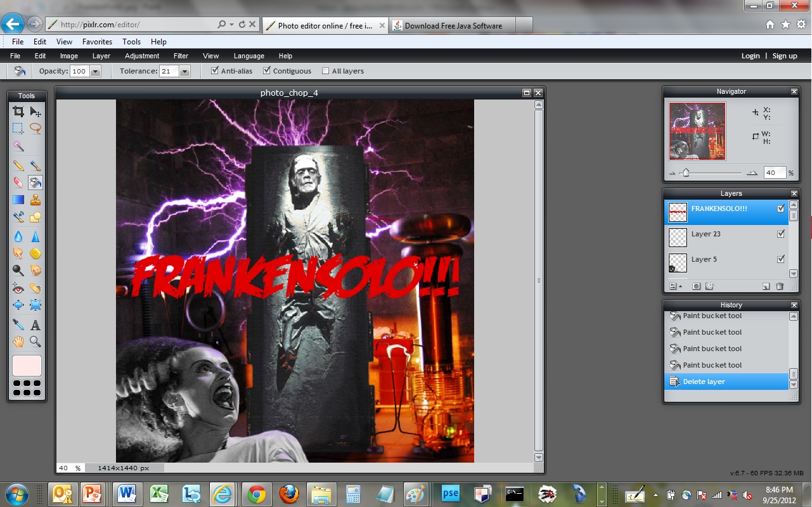Open the Pixlr Layer menu
Screen dimensions: 812x507
coord(101,56)
